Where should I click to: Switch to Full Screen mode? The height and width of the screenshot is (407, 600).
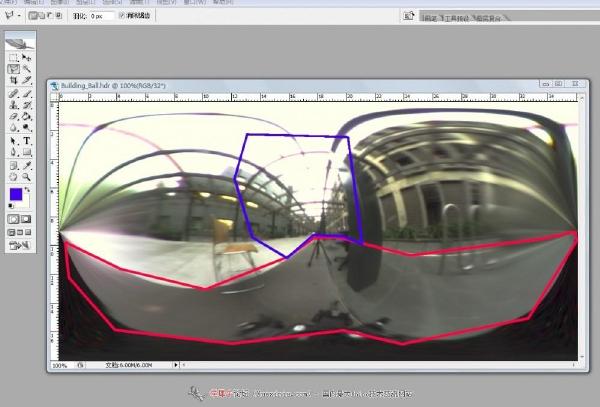click(28, 232)
